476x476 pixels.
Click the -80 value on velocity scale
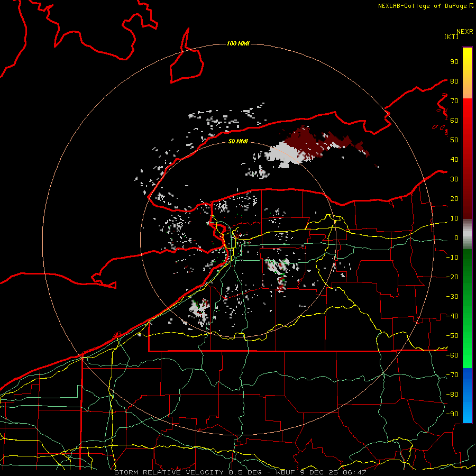tap(452, 395)
